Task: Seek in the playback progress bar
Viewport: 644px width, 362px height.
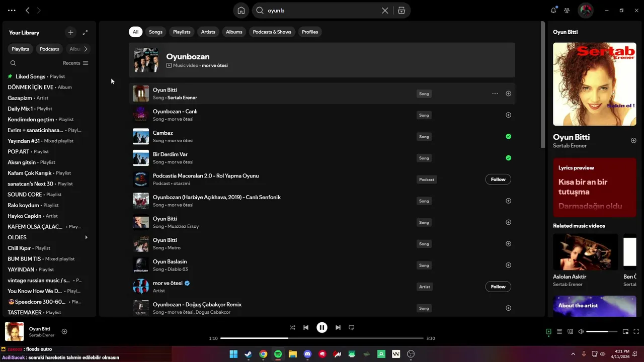Action: [x=322, y=338]
